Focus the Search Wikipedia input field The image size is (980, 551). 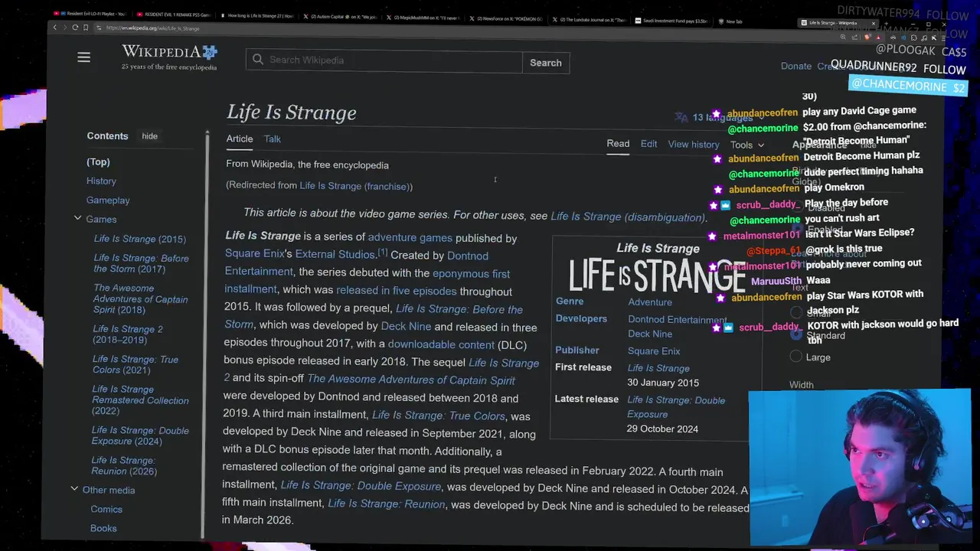coord(384,60)
